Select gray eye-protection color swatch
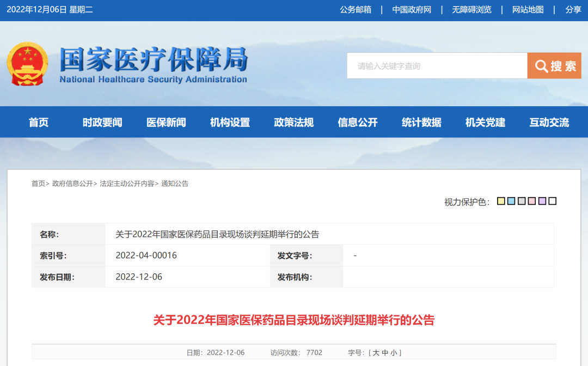Image resolution: width=588 pixels, height=366 pixels. click(522, 201)
